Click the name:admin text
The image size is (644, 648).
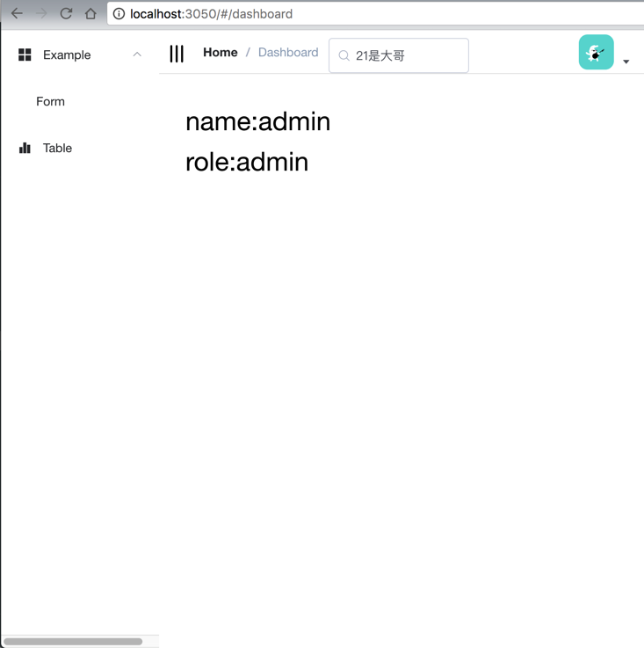pyautogui.click(x=257, y=122)
